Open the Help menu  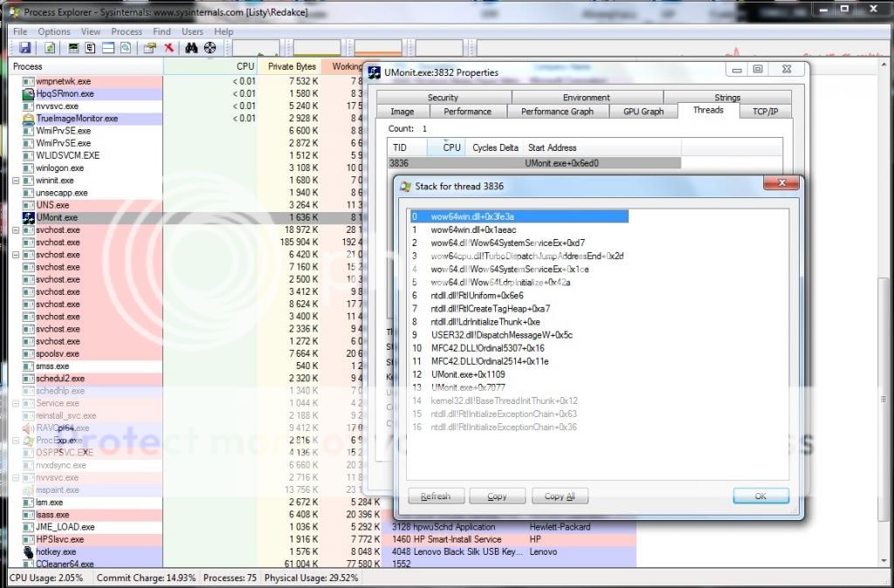click(223, 32)
